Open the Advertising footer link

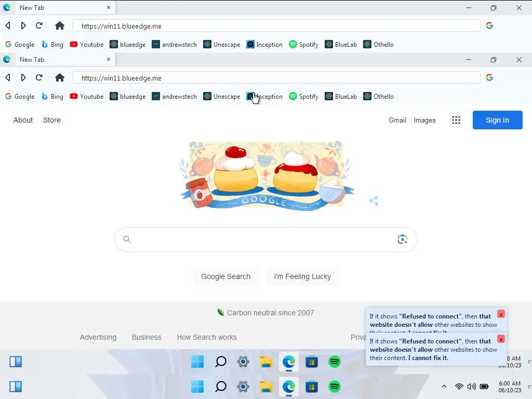[98, 337]
